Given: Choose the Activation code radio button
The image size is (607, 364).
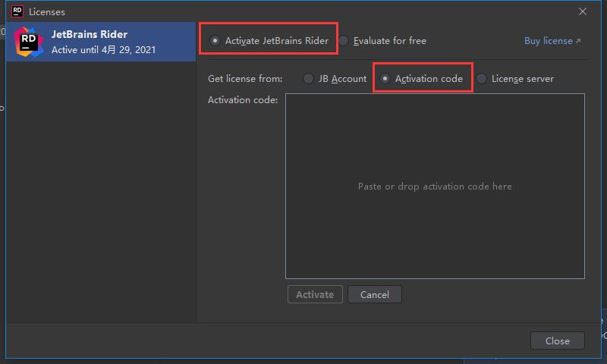Looking at the screenshot, I should coord(385,79).
